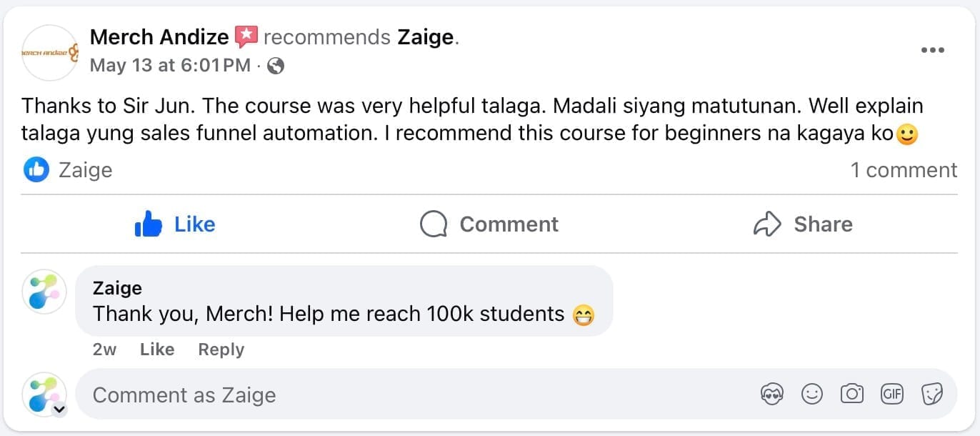Click the recommendation star badge icon
This screenshot has height=436, width=980.
(x=246, y=36)
